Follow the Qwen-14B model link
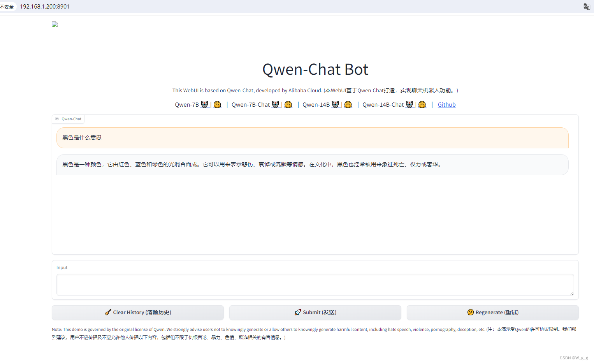 [x=316, y=104]
